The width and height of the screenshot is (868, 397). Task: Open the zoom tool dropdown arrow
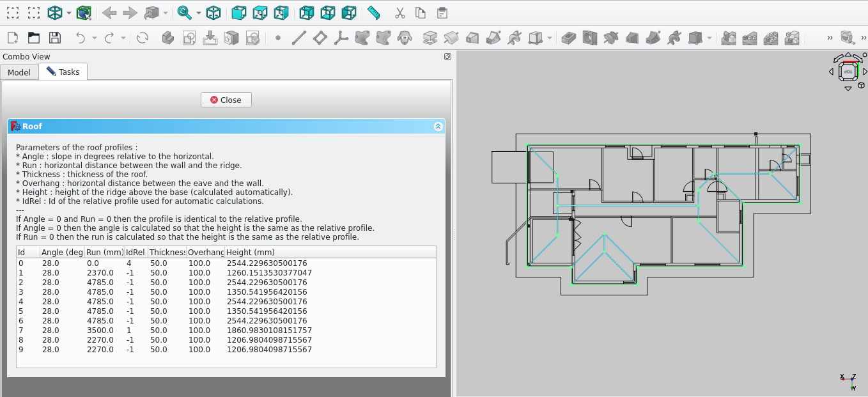[x=199, y=13]
